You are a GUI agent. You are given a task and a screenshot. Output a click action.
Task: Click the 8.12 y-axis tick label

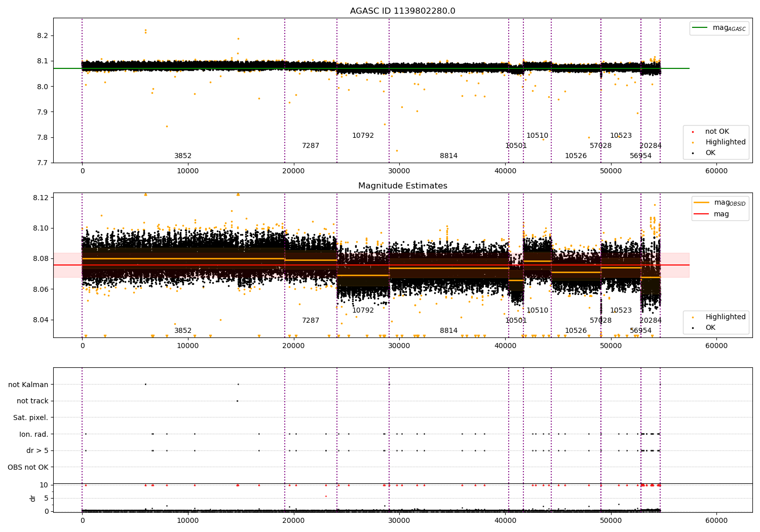pos(41,198)
